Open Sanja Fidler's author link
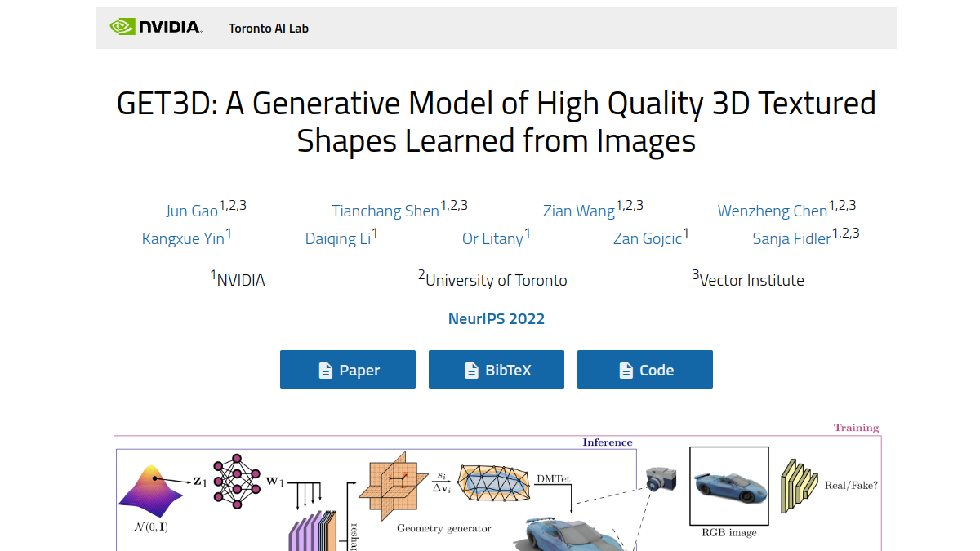980x551 pixels. point(792,238)
